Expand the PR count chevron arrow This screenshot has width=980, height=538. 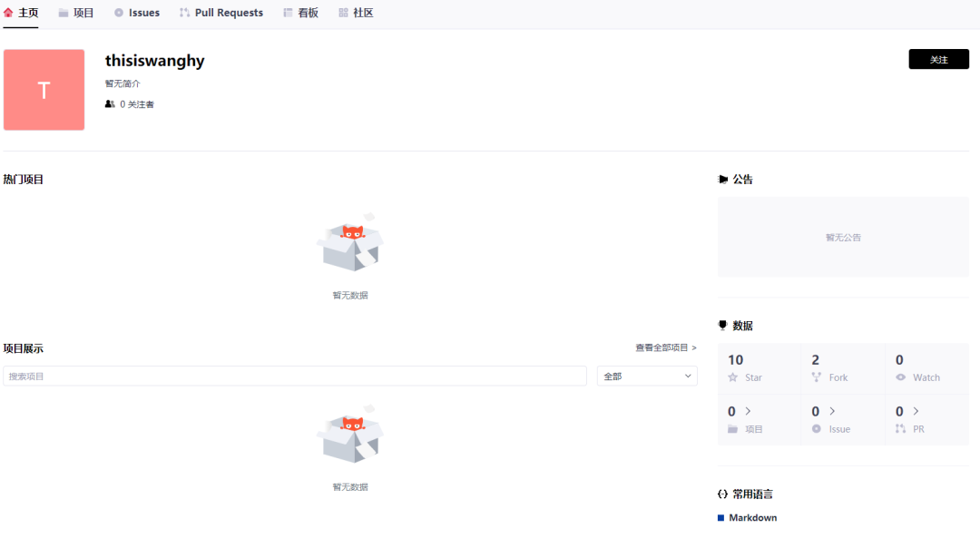[x=916, y=411]
